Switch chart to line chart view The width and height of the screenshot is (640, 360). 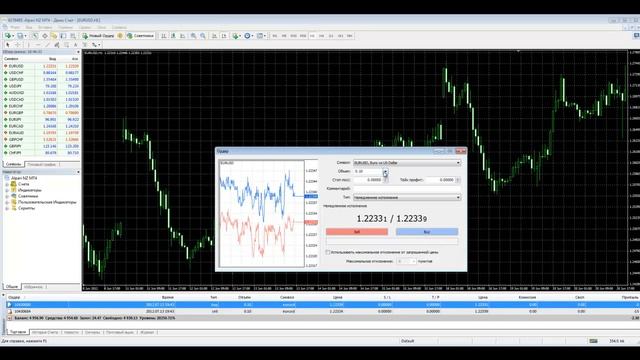click(x=182, y=36)
